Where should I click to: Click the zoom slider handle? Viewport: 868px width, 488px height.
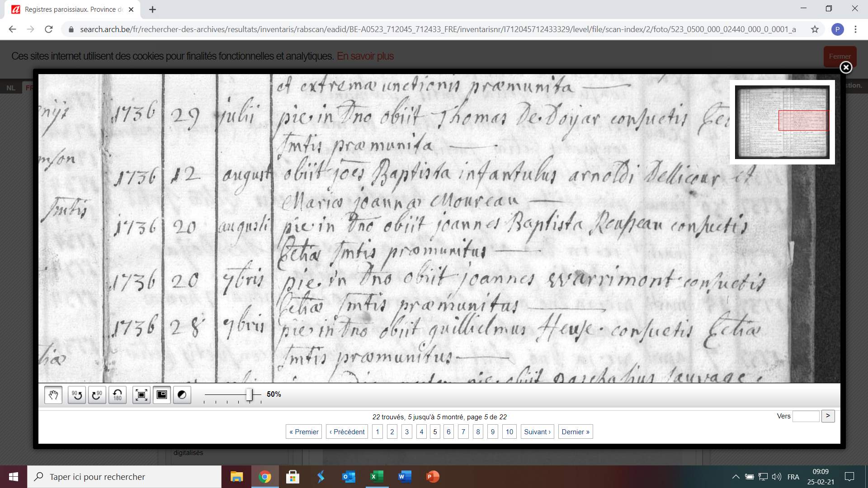(249, 395)
